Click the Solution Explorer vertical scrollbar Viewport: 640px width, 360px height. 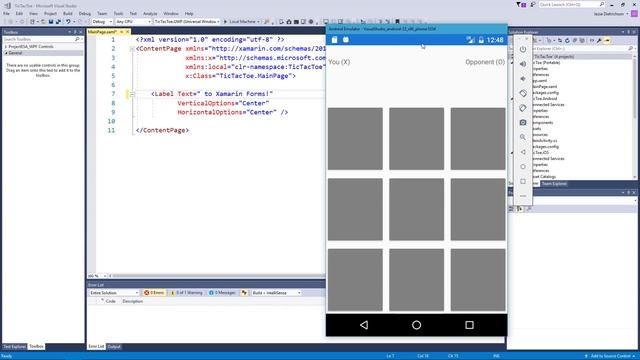pos(634,116)
